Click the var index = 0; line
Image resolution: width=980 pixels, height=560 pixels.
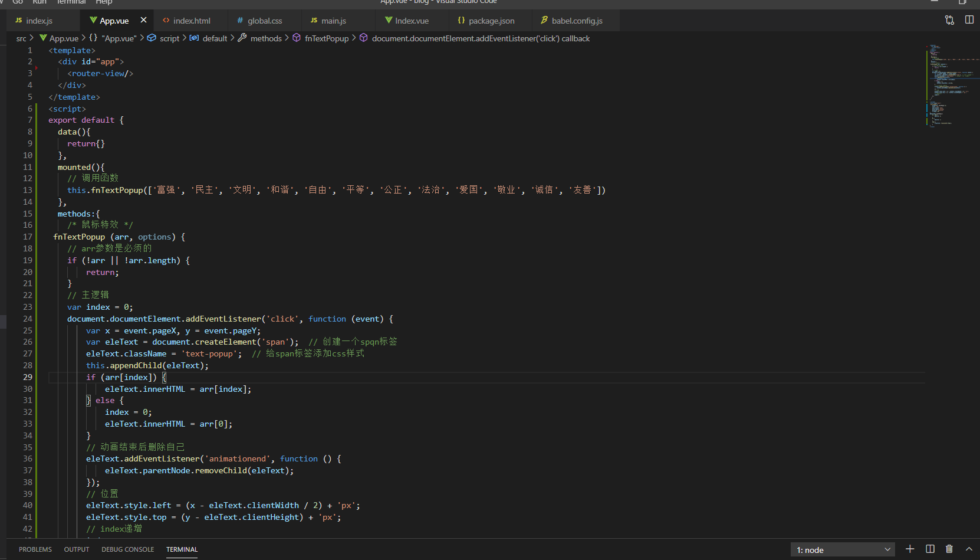[x=100, y=307]
